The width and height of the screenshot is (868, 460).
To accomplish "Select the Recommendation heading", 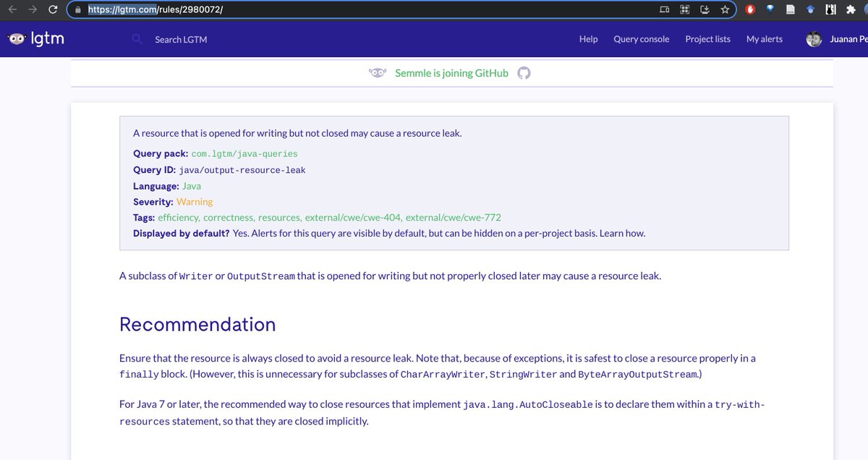I will (x=197, y=324).
